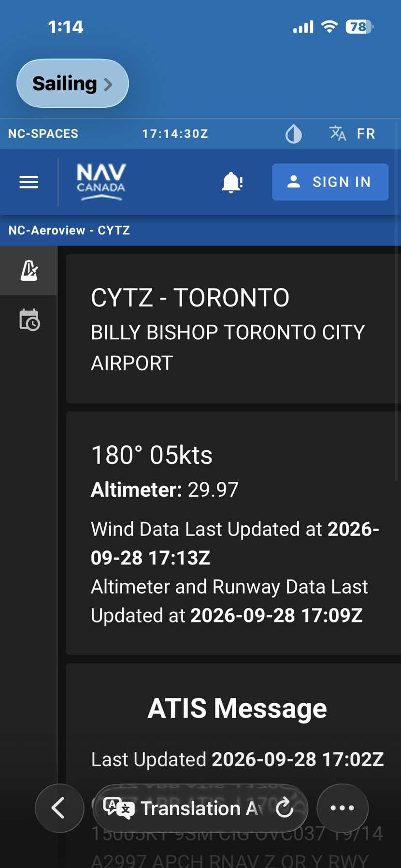Screen dimensions: 401x868
Task: Reload the page with the refresh icon
Action: (285, 808)
